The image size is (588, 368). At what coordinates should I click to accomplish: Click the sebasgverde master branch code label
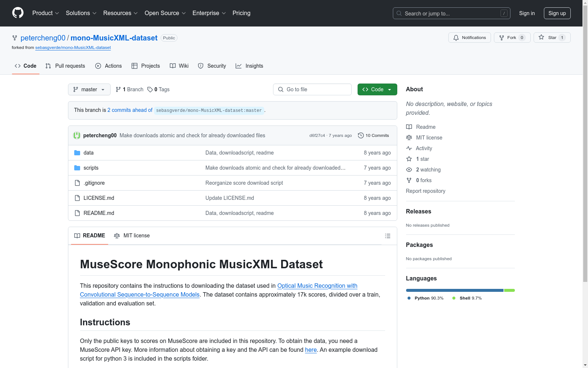(209, 110)
